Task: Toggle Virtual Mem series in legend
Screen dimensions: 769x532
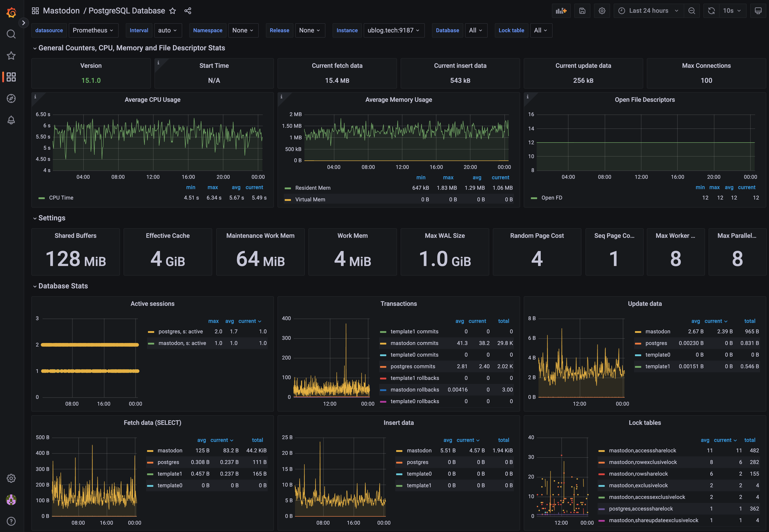Action: 310,199
